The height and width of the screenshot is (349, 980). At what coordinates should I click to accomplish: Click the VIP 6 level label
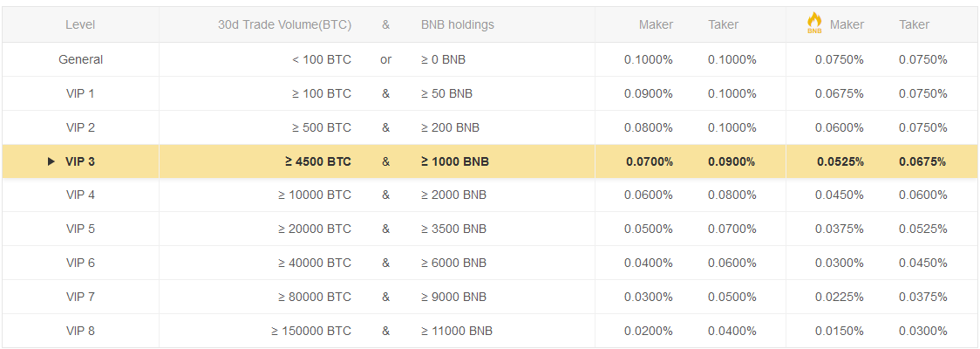80,263
